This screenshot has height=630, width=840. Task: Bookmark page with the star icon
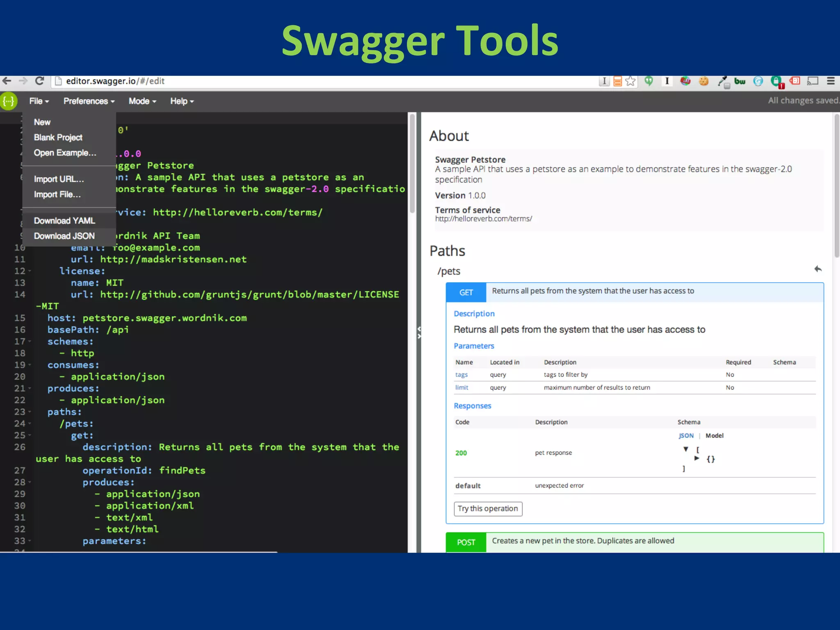tap(630, 81)
